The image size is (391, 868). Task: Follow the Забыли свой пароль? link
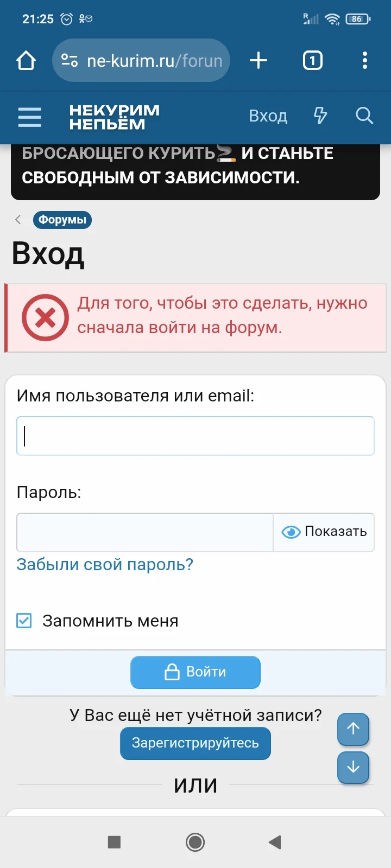click(x=105, y=565)
